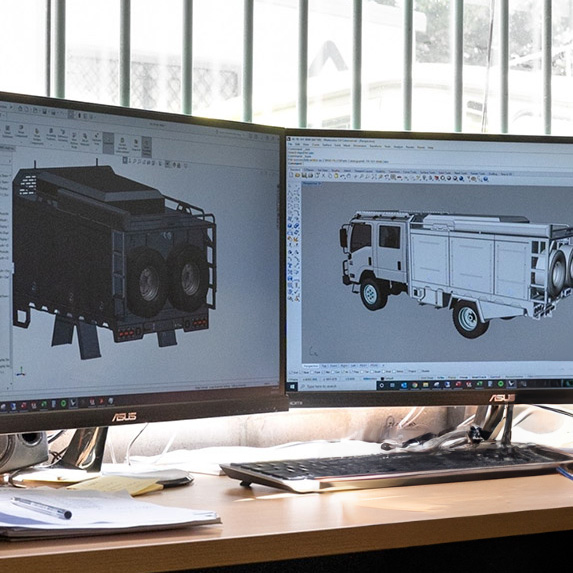Click the blue render sphere icon

(x=461, y=179)
